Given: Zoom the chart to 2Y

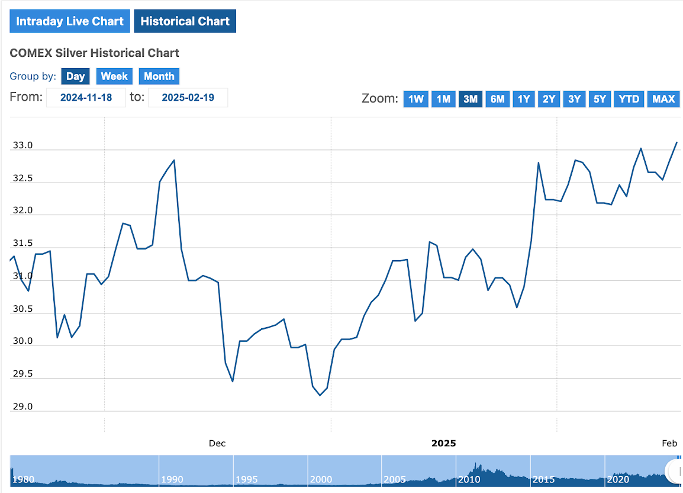Looking at the screenshot, I should [x=549, y=99].
